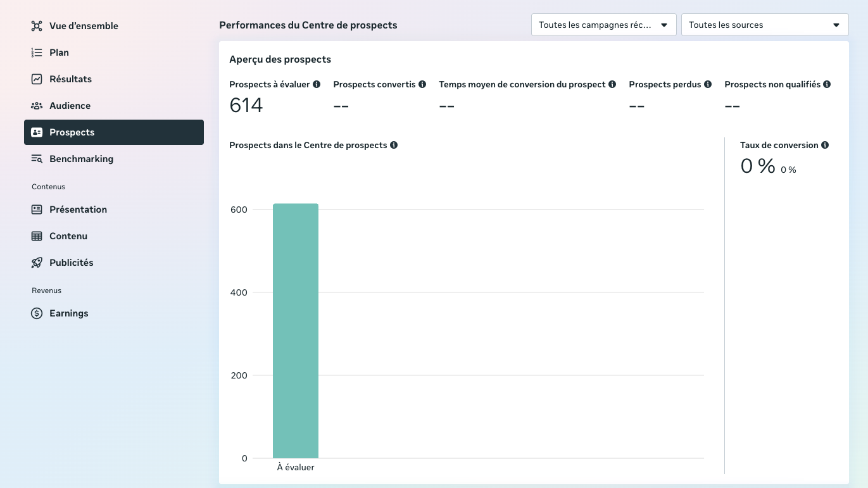Go to Vue d'ensemble section

(x=114, y=26)
